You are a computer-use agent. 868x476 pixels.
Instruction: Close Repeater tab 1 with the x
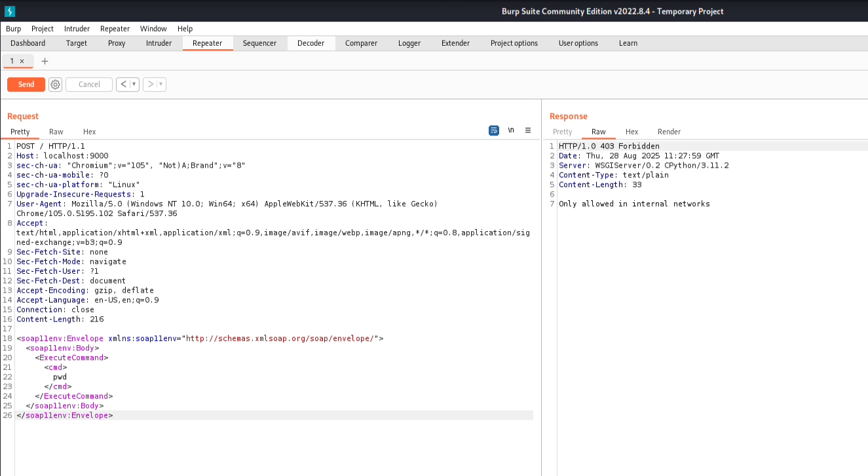[22, 61]
